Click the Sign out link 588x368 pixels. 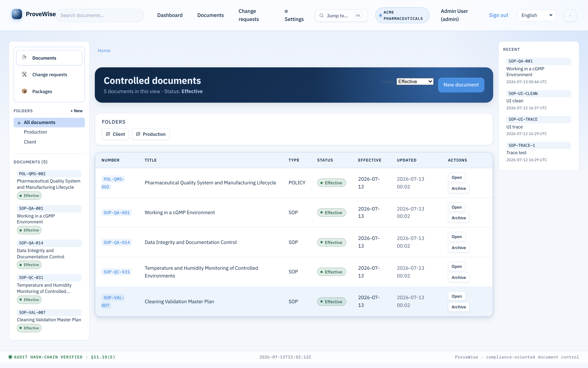click(x=498, y=15)
